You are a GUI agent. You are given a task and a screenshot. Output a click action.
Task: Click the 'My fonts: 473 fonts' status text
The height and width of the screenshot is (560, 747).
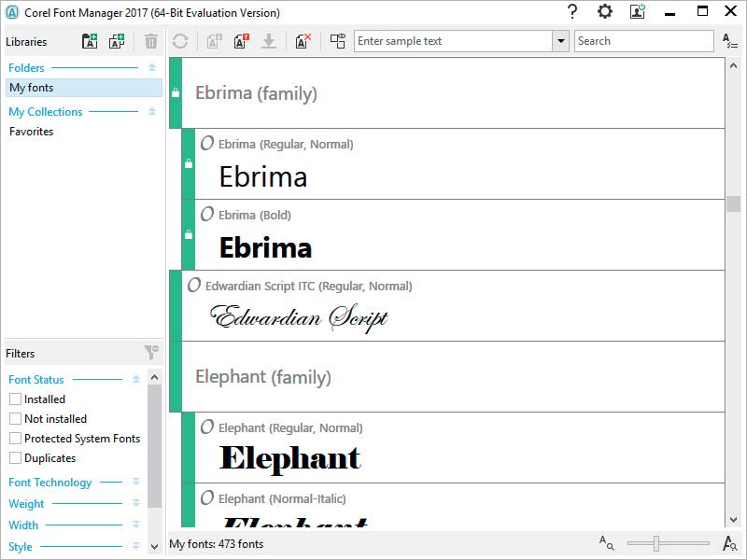pyautogui.click(x=217, y=544)
